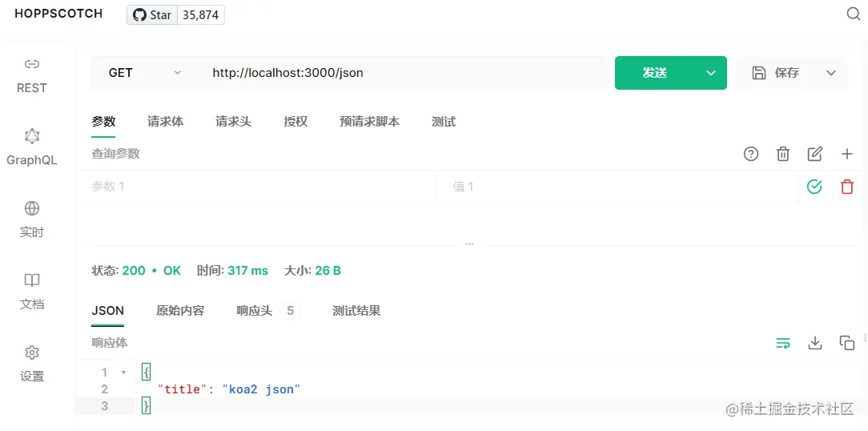Screen dimensions: 868x431
Task: Click the 26 B size value
Action: (328, 271)
